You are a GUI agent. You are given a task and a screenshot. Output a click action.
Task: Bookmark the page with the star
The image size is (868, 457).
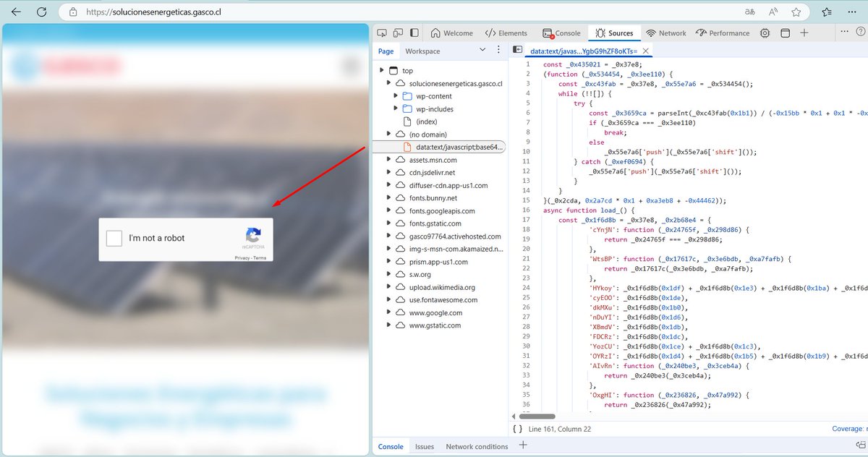pos(796,12)
